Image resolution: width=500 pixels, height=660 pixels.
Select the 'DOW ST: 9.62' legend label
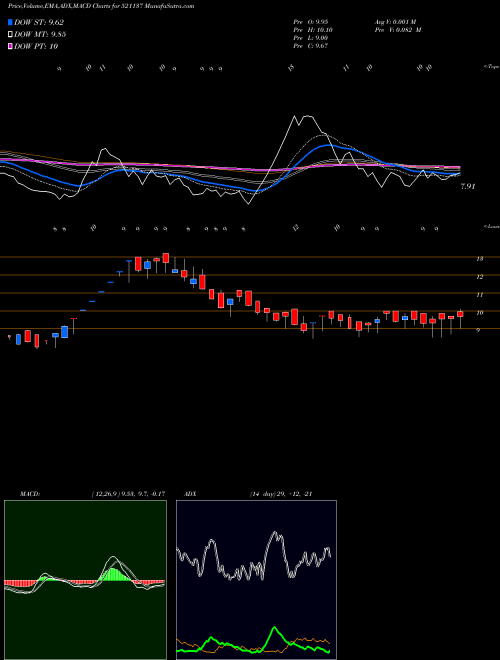[39, 22]
